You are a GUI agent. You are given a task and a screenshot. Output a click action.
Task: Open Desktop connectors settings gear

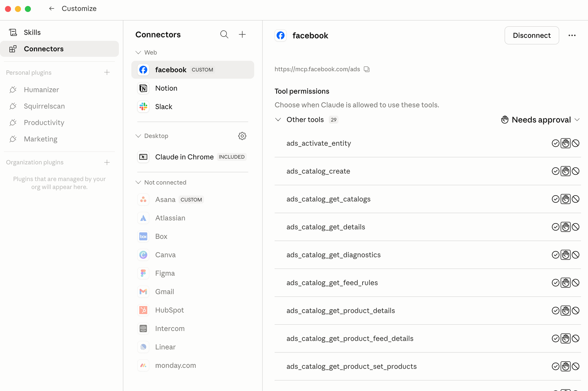pos(242,136)
